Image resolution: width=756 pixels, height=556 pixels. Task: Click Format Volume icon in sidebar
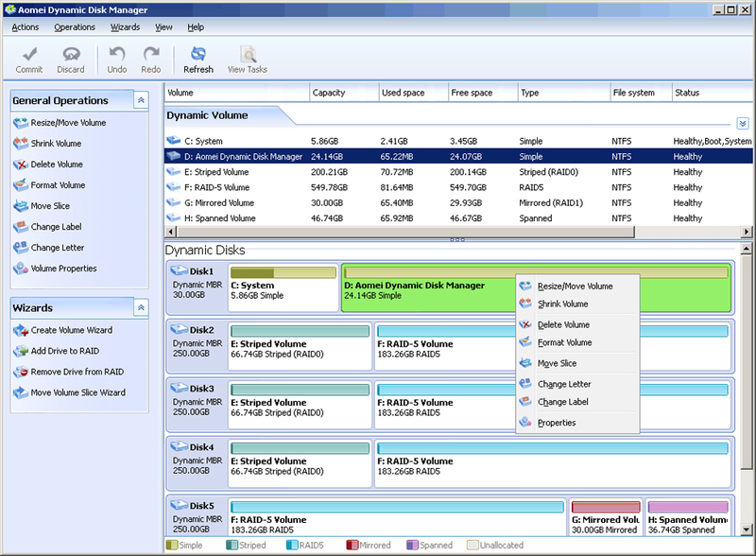pyautogui.click(x=21, y=185)
